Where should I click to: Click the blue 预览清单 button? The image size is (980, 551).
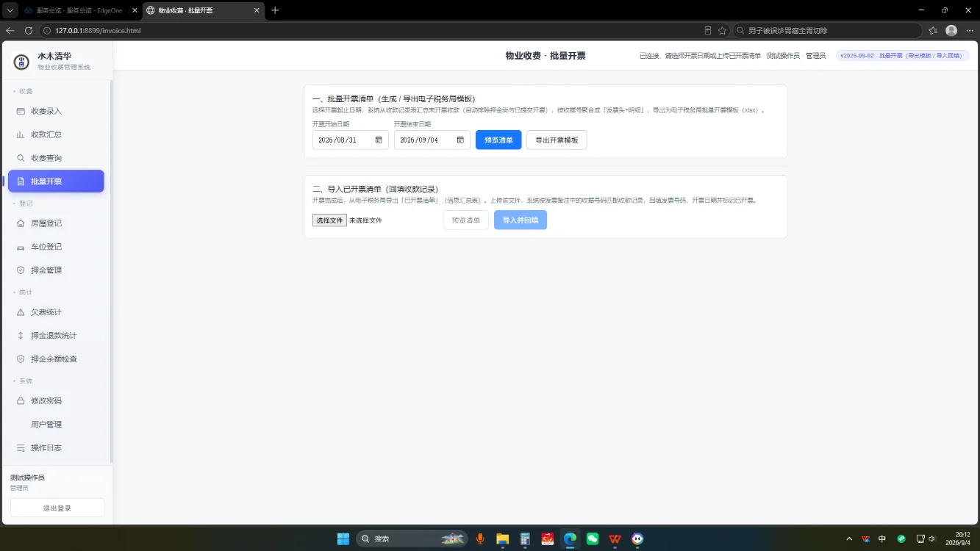point(498,140)
